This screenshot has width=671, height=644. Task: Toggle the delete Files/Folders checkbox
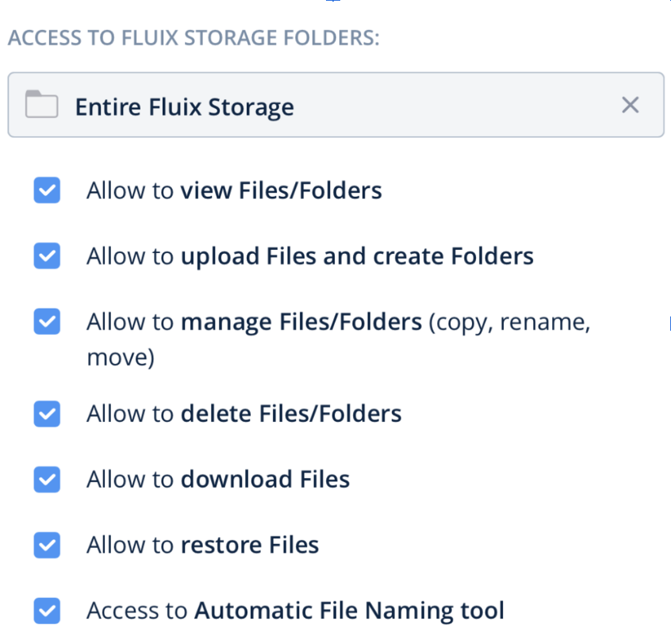tap(47, 413)
